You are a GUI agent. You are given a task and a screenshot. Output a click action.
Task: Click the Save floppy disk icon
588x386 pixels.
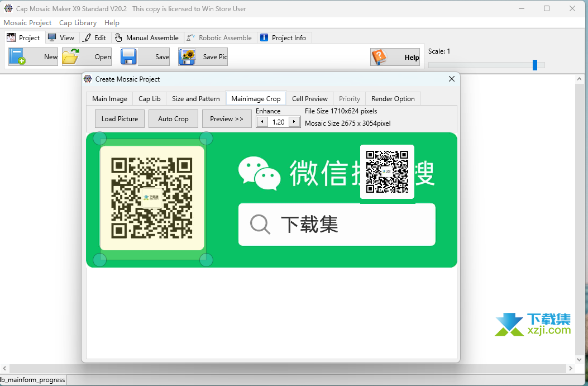pos(128,56)
